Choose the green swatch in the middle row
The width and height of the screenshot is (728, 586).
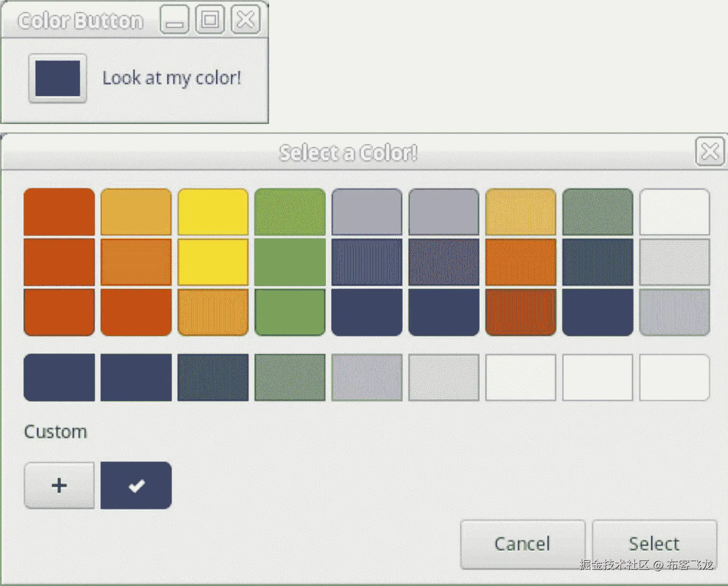[290, 262]
